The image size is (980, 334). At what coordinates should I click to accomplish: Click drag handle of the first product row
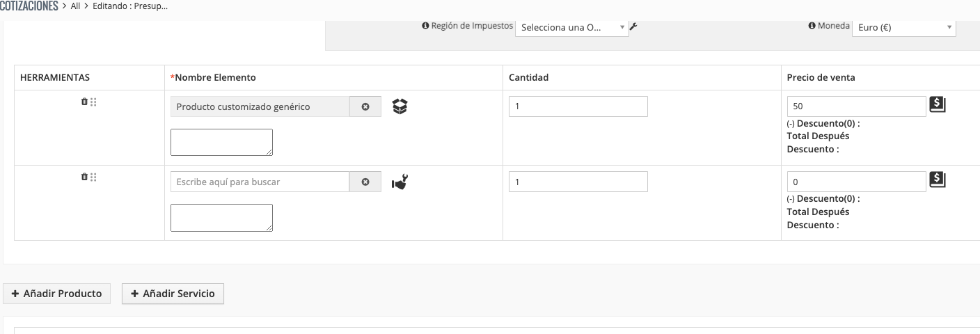click(93, 102)
